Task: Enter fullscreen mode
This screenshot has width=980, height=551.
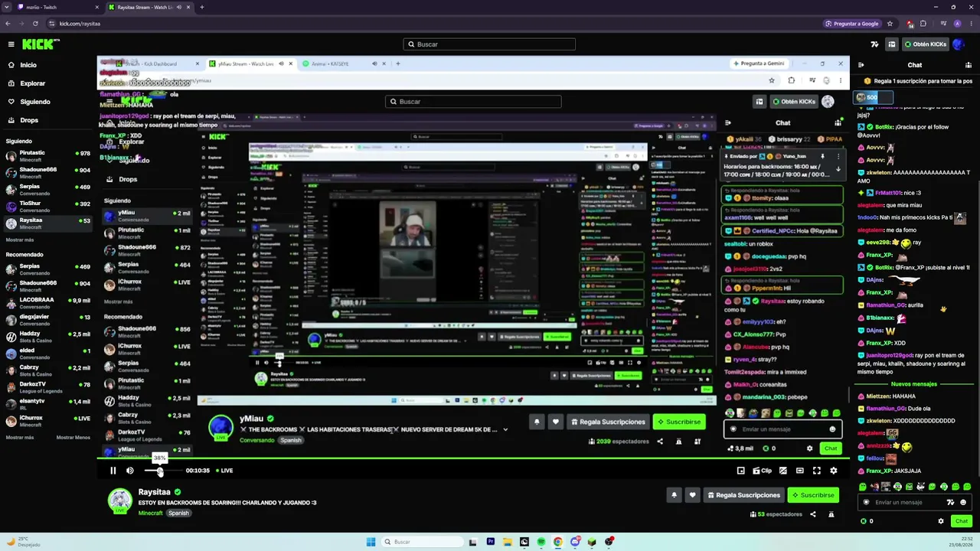Action: (817, 471)
